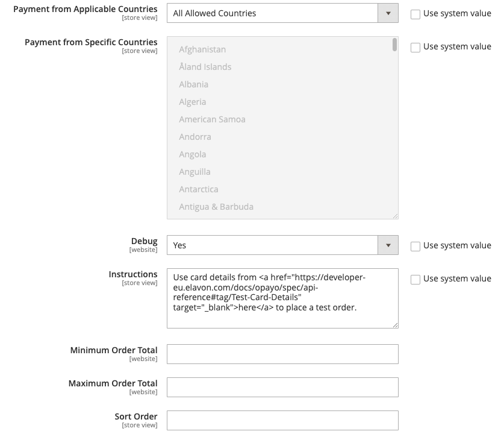Click the resize handle of Instructions textarea

point(396,325)
